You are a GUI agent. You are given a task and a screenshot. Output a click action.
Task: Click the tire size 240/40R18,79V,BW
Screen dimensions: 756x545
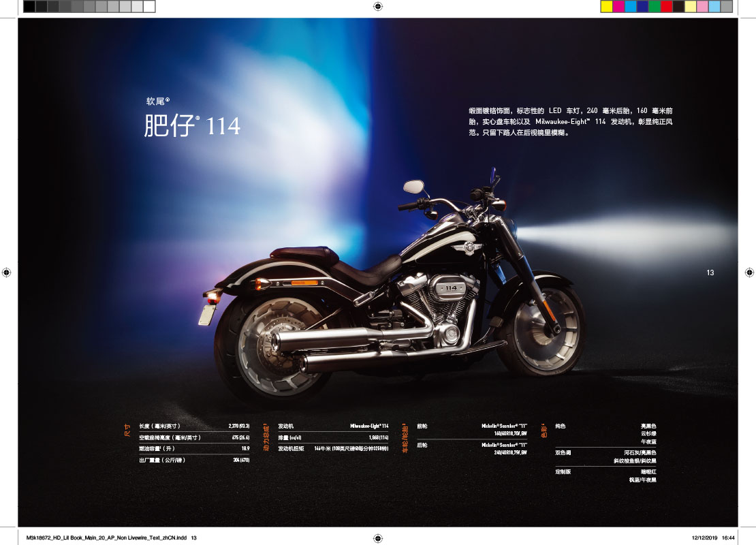[511, 452]
